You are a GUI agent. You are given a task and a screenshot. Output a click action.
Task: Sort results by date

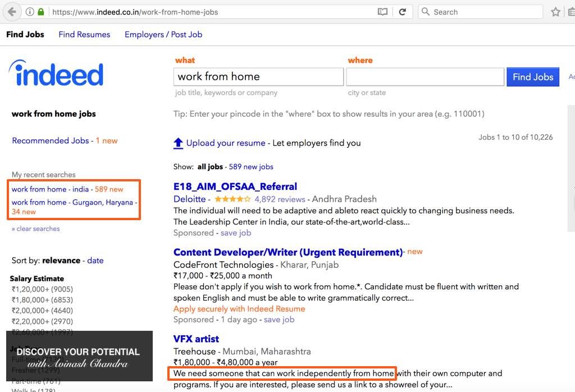tap(95, 261)
